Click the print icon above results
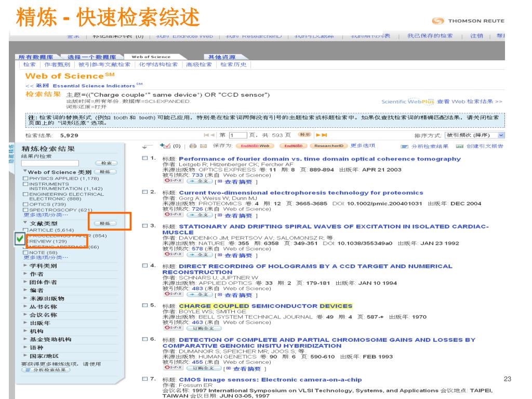The width and height of the screenshot is (532, 399). tap(193, 146)
